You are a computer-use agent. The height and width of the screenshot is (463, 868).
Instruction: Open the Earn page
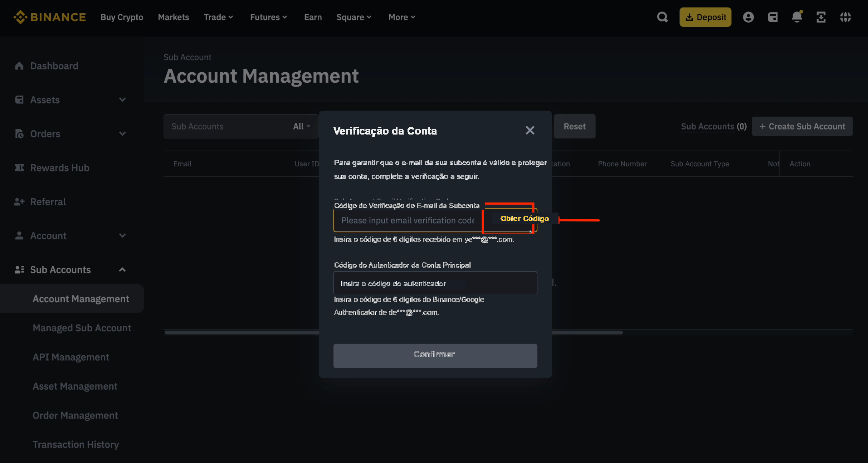point(313,17)
